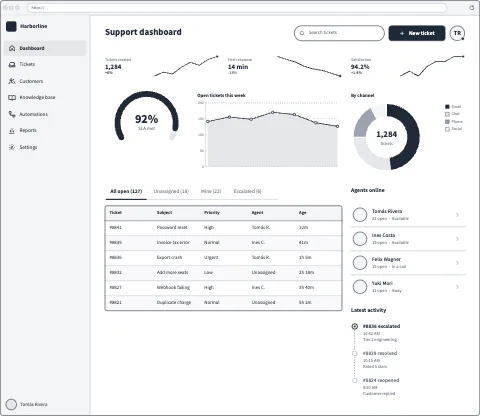Viewport: 480px width, 416px height.
Task: Sort by the Age column header
Action: pyautogui.click(x=302, y=213)
